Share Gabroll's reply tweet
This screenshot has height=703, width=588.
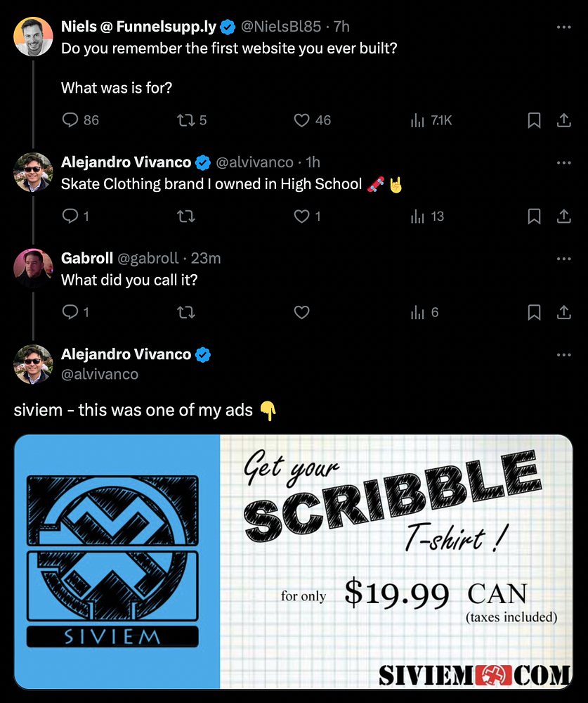[x=564, y=312]
